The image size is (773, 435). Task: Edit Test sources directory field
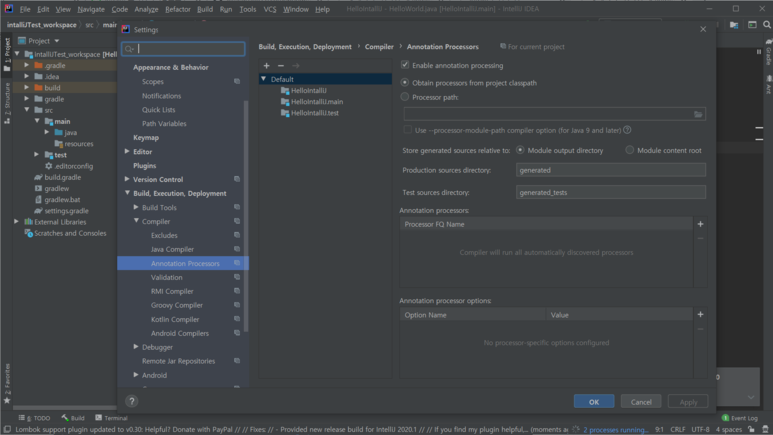click(x=610, y=192)
